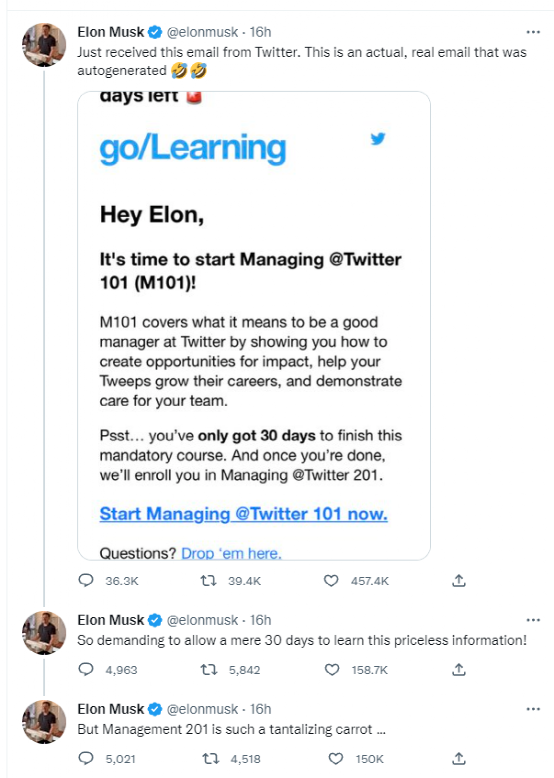Viewport: 554px width, 778px height.
Task: Share the 'priceless information' tweet
Action: tap(459, 669)
